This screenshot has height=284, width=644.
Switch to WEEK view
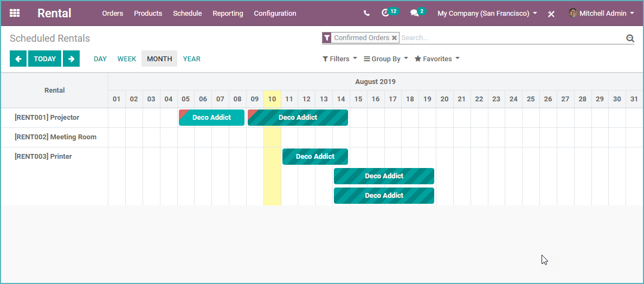point(126,59)
